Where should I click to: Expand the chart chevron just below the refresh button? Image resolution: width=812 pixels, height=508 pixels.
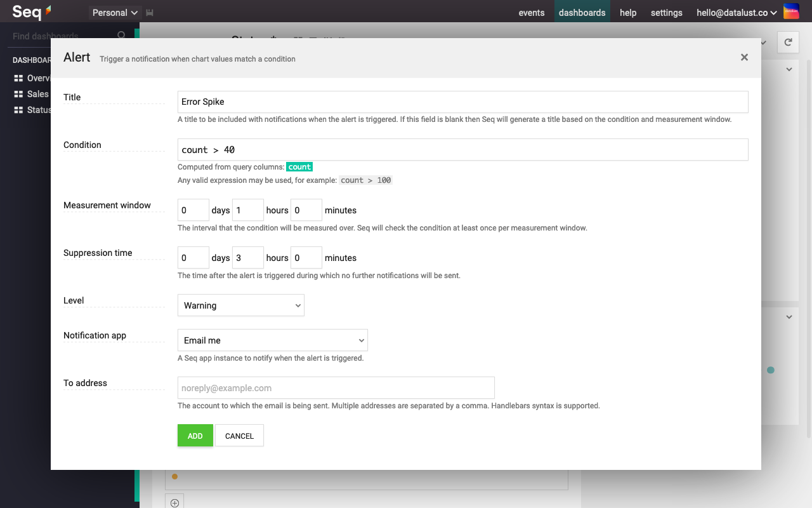point(789,69)
